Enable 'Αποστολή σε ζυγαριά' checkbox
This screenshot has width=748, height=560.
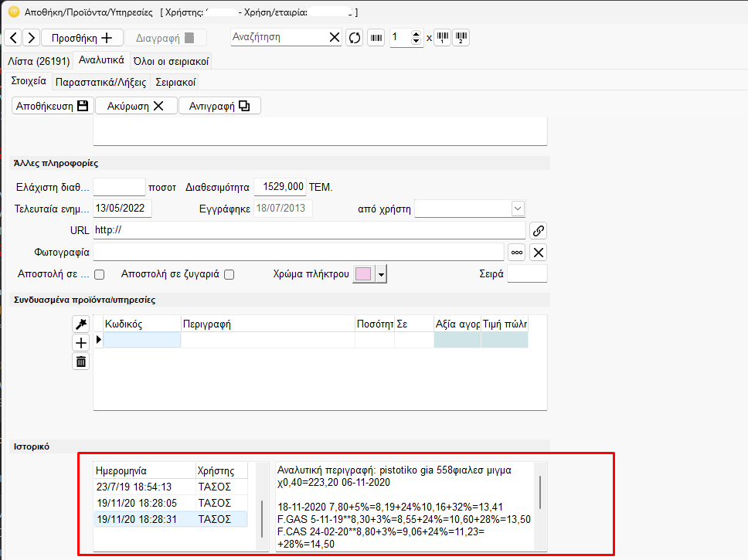click(229, 274)
